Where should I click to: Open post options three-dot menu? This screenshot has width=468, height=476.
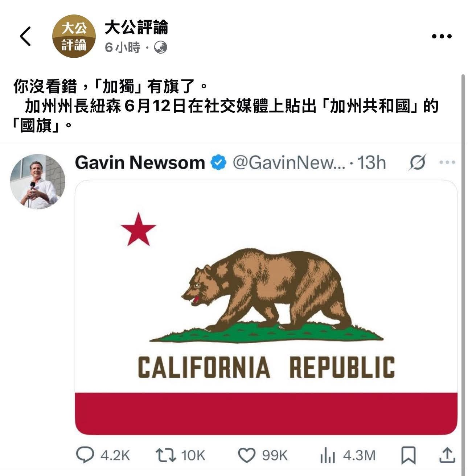pyautogui.click(x=442, y=36)
